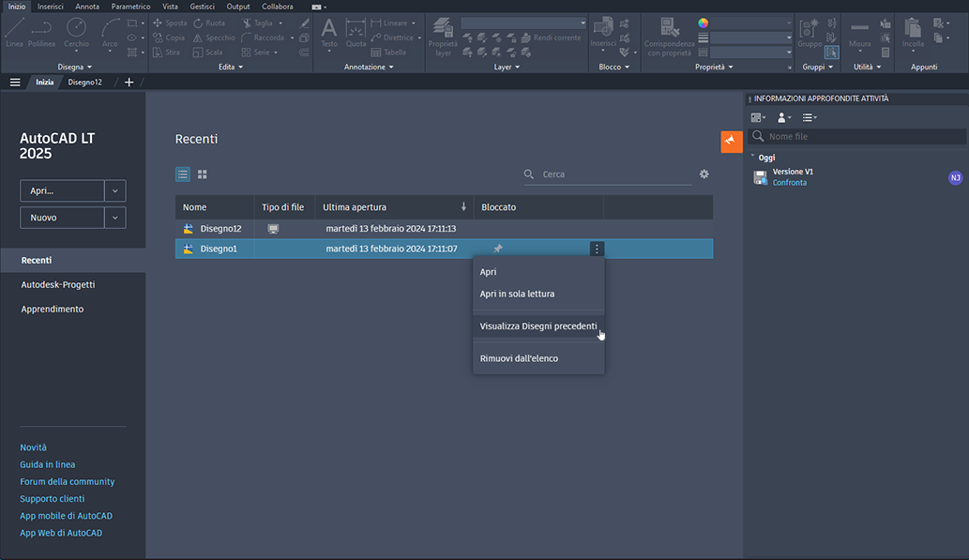Click the Confronta version link
This screenshot has height=560, width=969.
tap(789, 183)
